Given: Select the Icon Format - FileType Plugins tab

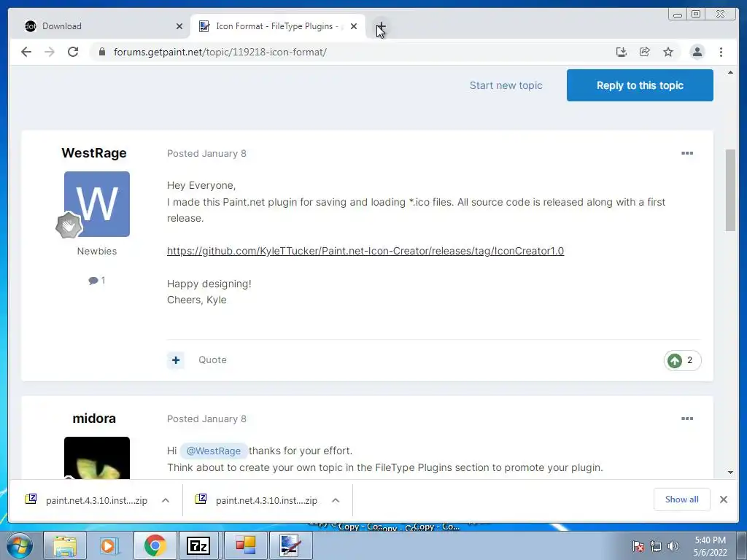Looking at the screenshot, I should [278, 26].
